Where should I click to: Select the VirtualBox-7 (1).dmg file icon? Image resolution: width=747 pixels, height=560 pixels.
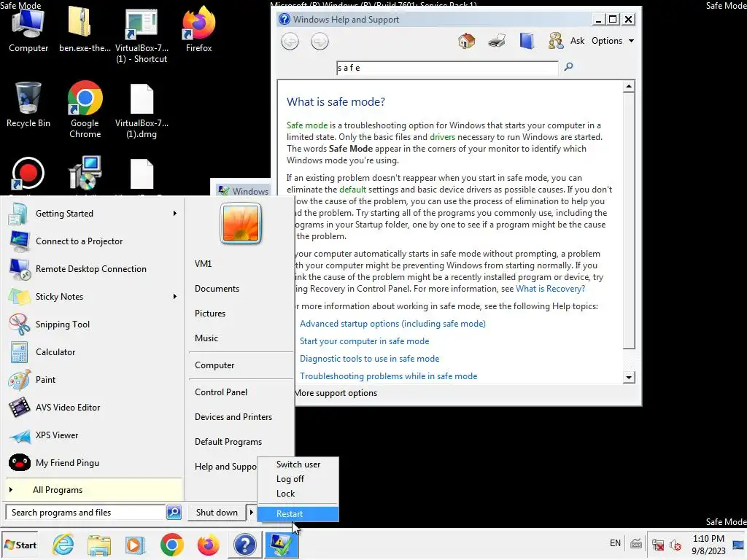pos(142,111)
